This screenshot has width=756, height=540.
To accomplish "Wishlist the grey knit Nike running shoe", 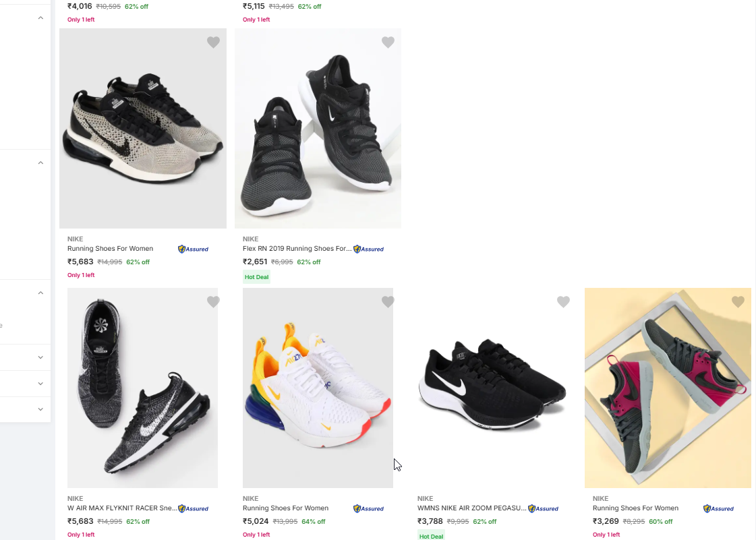I will click(213, 42).
